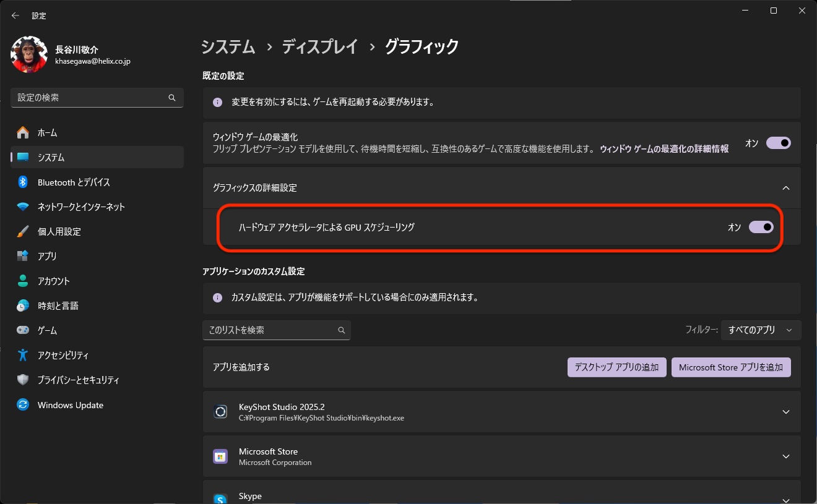Click the プライバシーとセキュリティ shield icon

[23, 380]
